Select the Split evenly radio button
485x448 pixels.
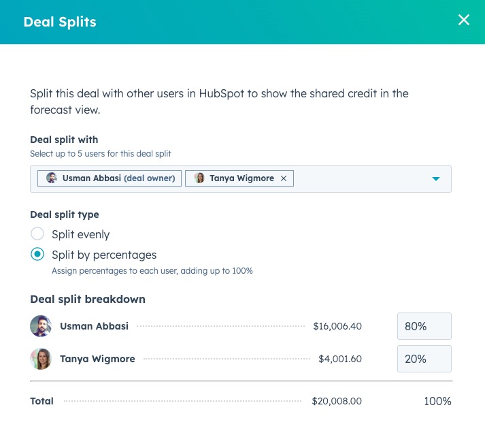37,234
